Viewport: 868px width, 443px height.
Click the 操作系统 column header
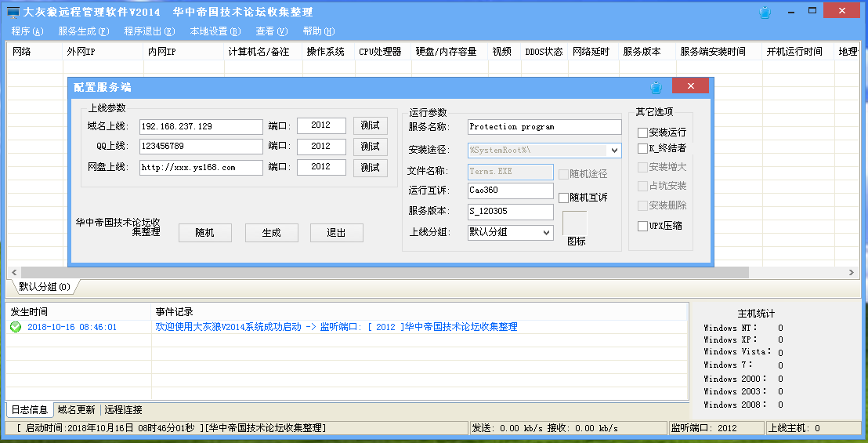click(x=328, y=52)
